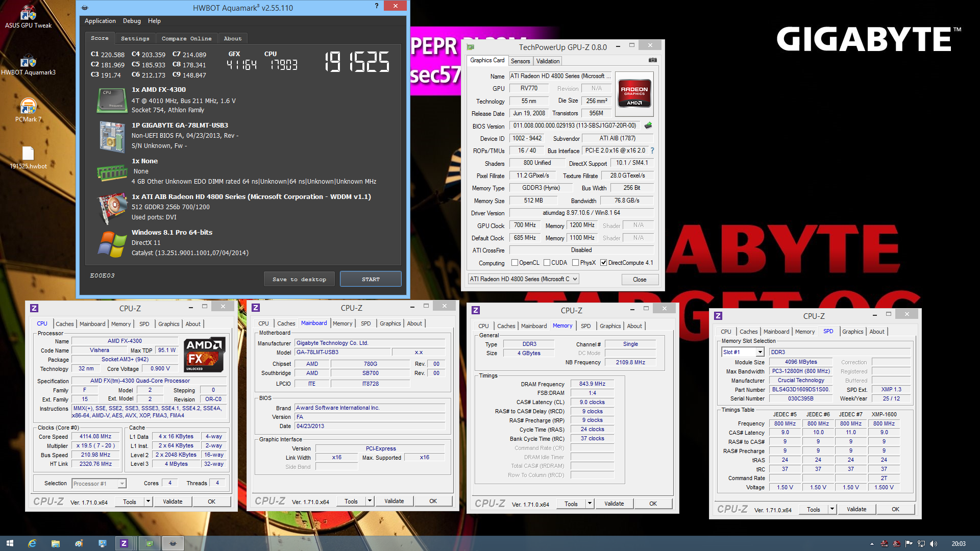
Task: Click Validate in CPU-Z Memory window
Action: point(614,504)
